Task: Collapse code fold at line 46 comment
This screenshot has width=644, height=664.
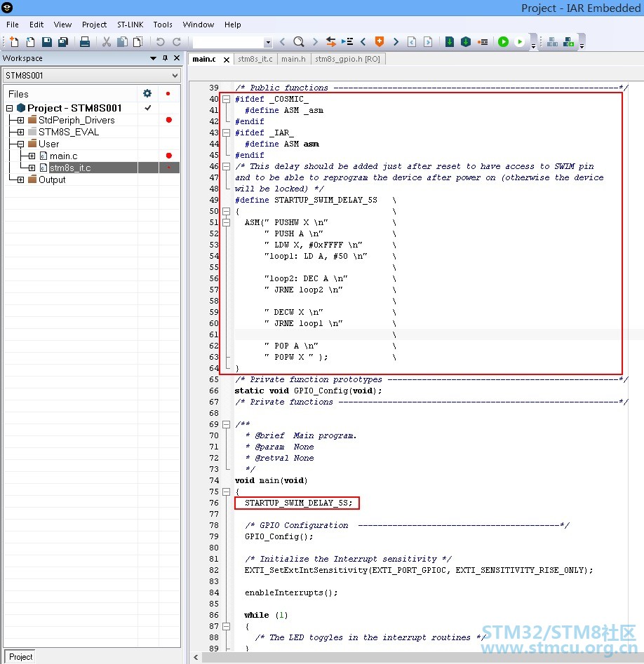Action: tap(227, 166)
